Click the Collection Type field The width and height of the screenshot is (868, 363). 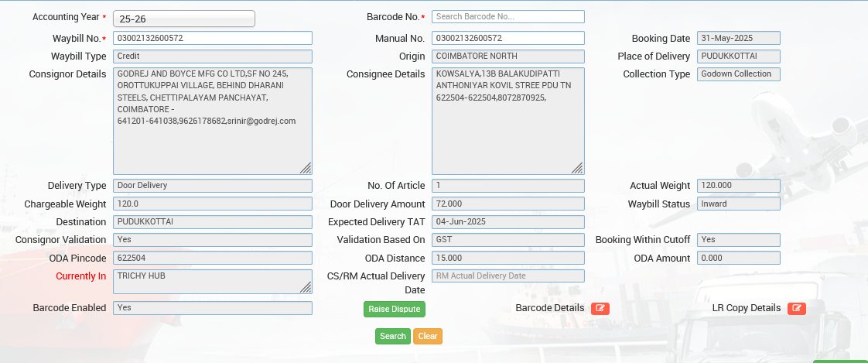[x=738, y=74]
